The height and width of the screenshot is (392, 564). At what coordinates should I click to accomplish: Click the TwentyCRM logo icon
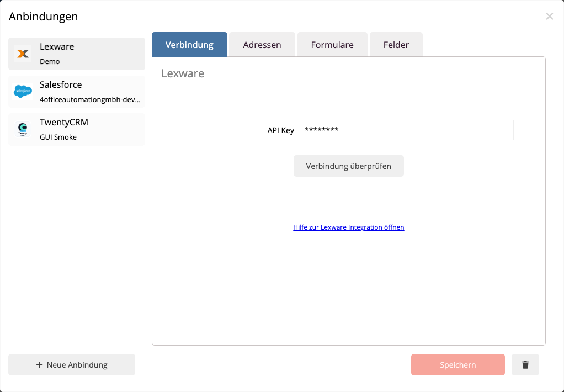[x=23, y=129]
